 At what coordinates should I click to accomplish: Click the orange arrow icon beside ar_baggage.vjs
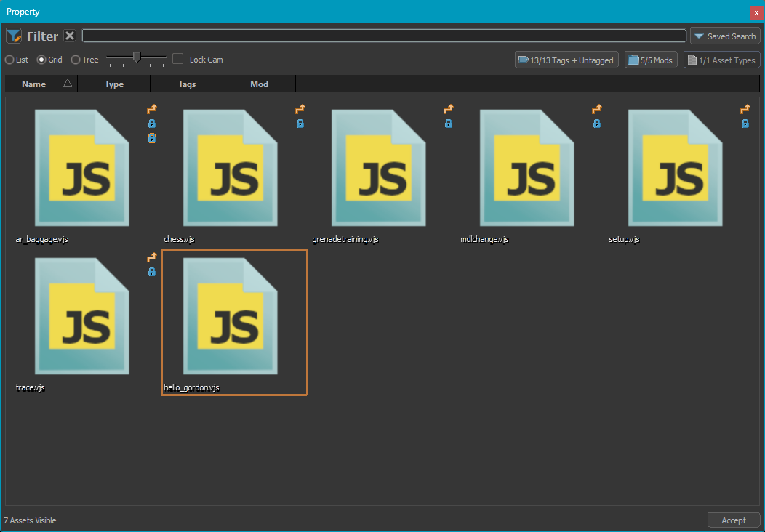[152, 110]
